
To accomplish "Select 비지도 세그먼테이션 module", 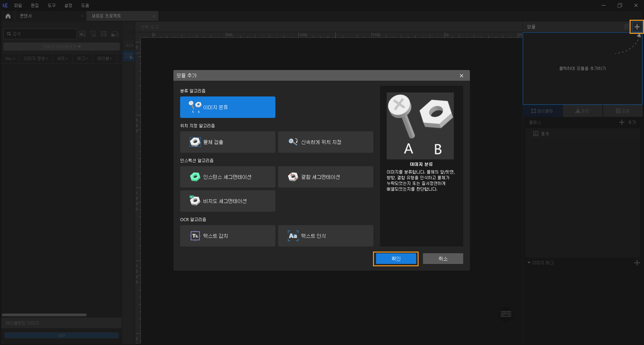I will pyautogui.click(x=227, y=201).
